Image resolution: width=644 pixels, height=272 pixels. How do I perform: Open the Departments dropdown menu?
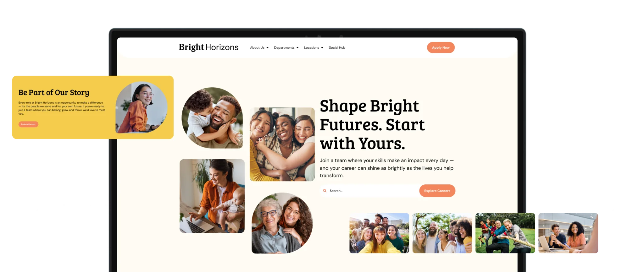click(x=286, y=48)
